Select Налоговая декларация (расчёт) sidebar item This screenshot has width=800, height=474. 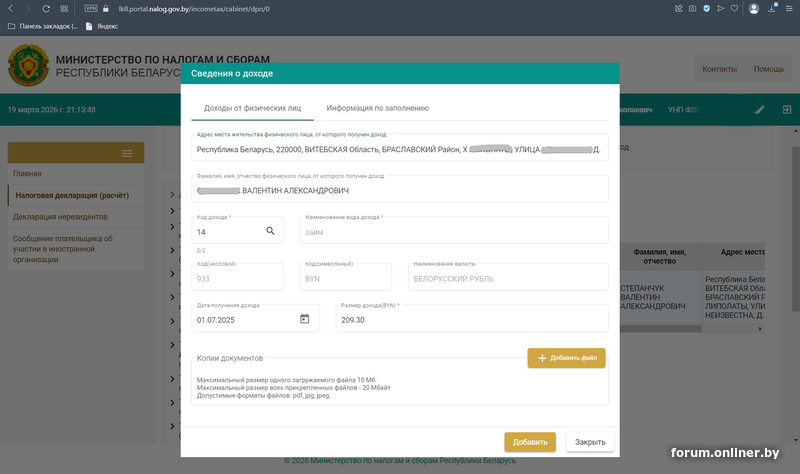click(76, 195)
